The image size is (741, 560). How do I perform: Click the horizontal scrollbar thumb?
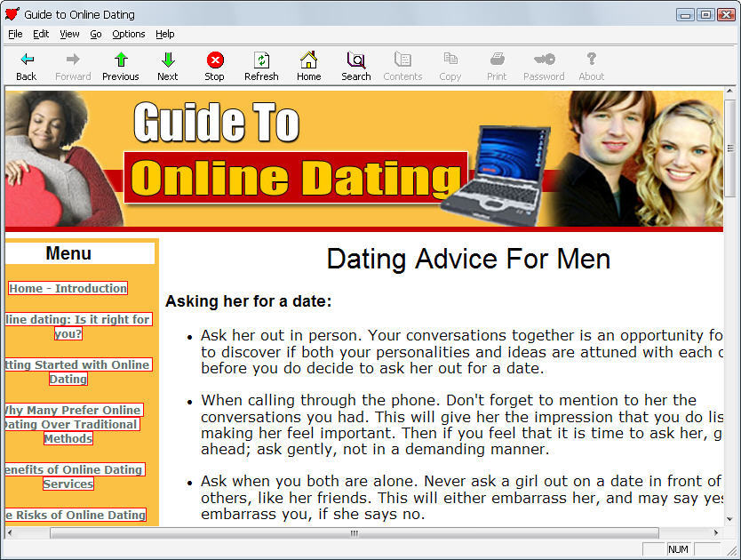coord(354,533)
